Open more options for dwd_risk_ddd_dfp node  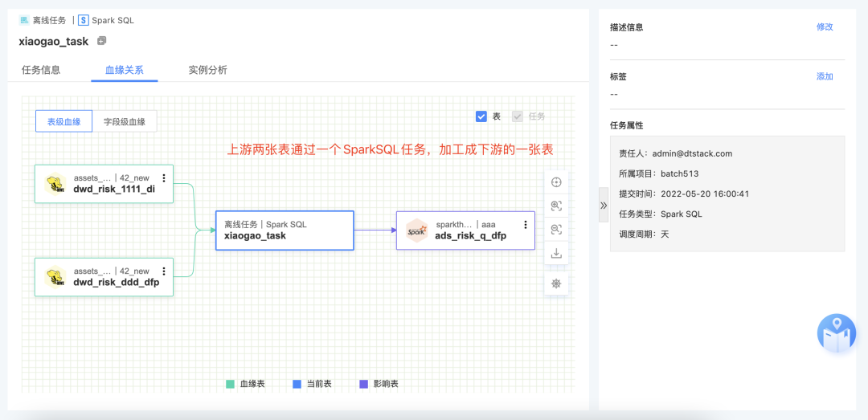(164, 271)
